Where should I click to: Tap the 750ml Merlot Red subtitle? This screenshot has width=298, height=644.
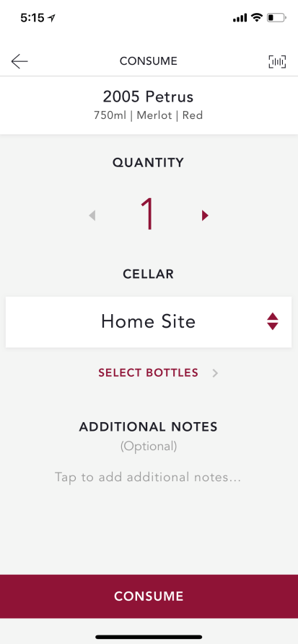pyautogui.click(x=148, y=115)
